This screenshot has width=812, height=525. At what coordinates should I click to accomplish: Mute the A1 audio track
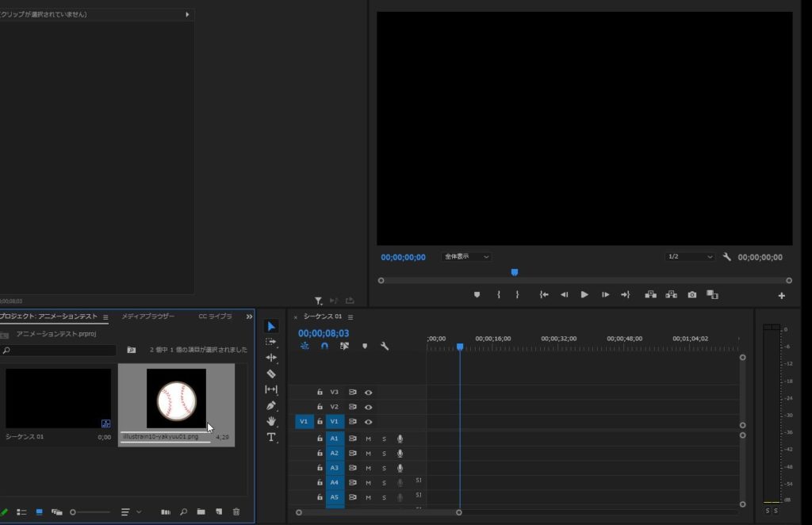point(368,439)
